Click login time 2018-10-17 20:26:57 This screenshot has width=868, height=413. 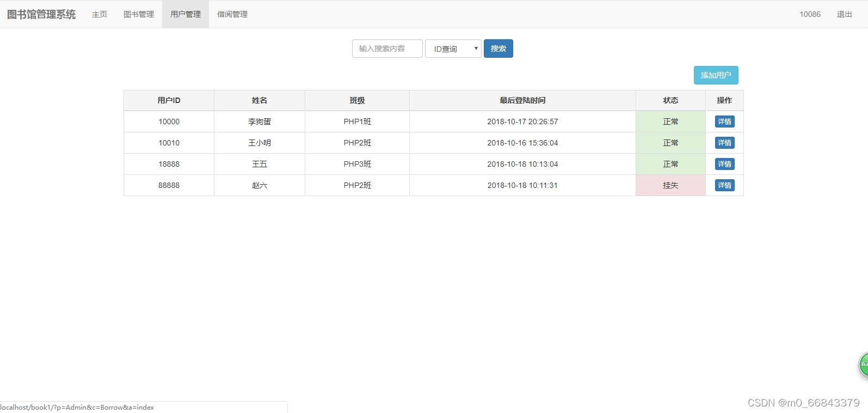[522, 122]
